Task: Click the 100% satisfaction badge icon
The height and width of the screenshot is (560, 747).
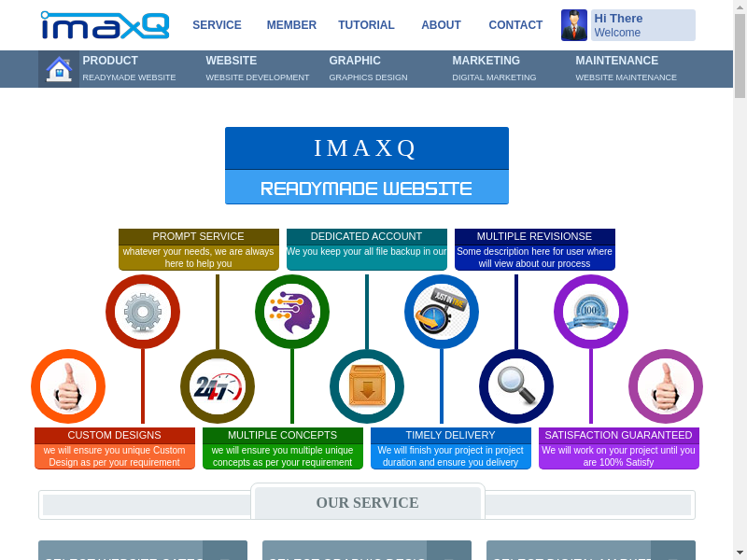Action: [x=591, y=312]
